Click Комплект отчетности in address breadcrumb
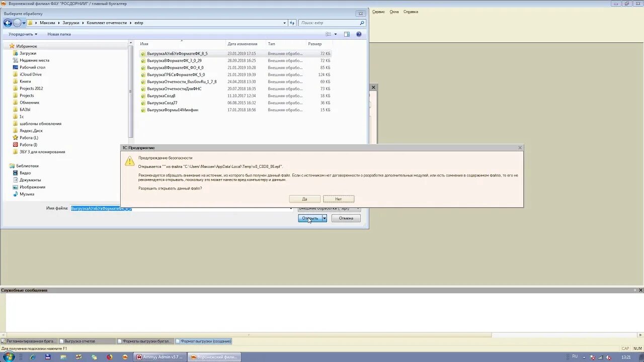This screenshot has width=644, height=362. (x=107, y=23)
